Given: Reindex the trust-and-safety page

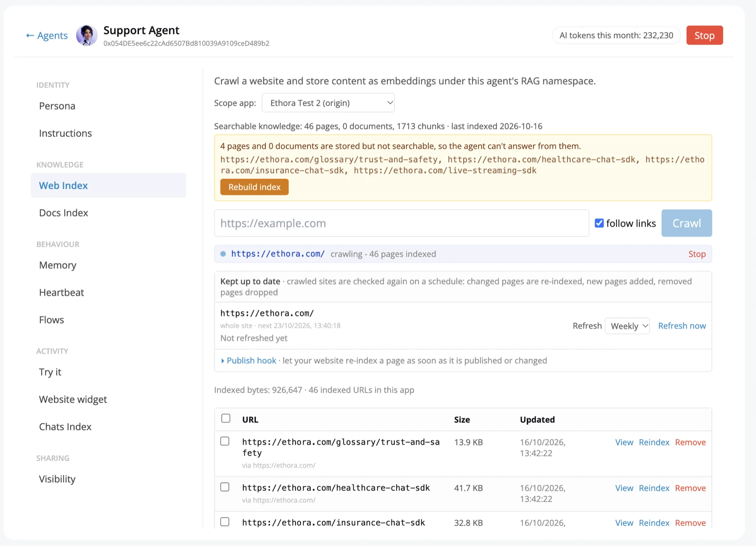Looking at the screenshot, I should point(654,442).
